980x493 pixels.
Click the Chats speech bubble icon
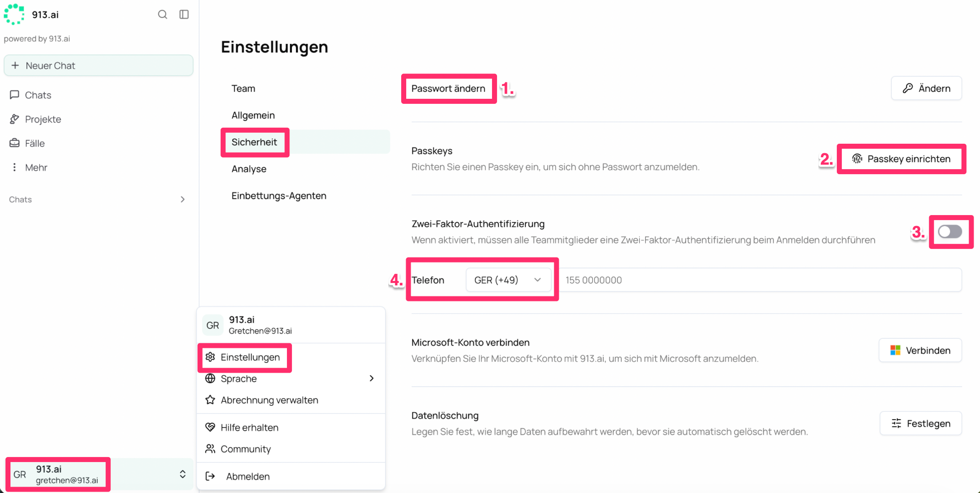click(x=14, y=95)
